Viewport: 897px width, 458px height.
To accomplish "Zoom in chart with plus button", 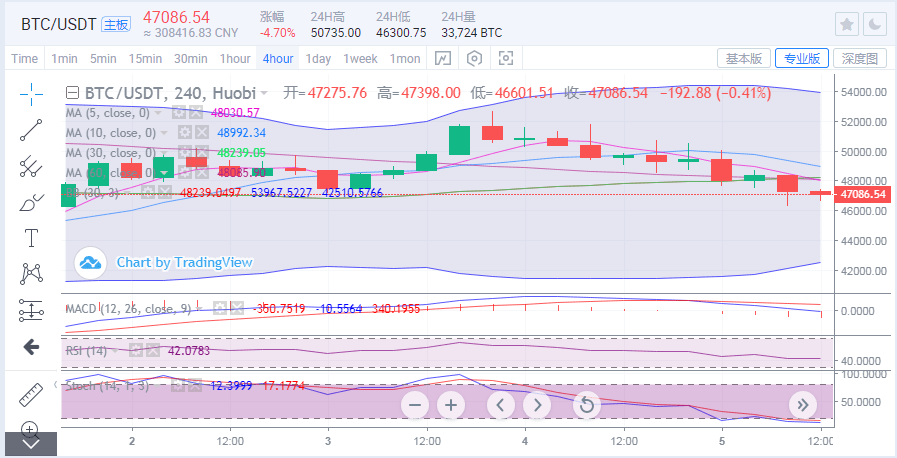I will tap(451, 405).
